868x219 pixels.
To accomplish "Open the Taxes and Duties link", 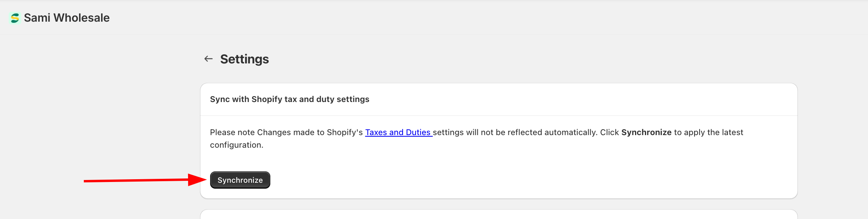I will point(398,132).
